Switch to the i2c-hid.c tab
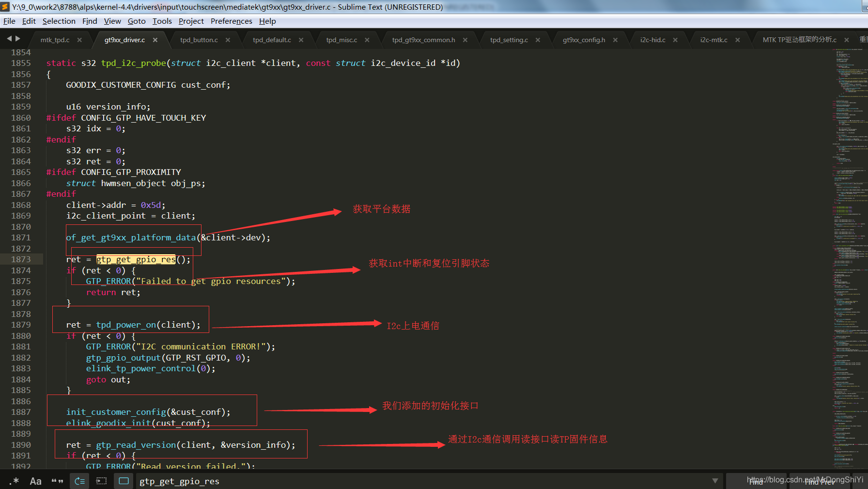 point(652,40)
